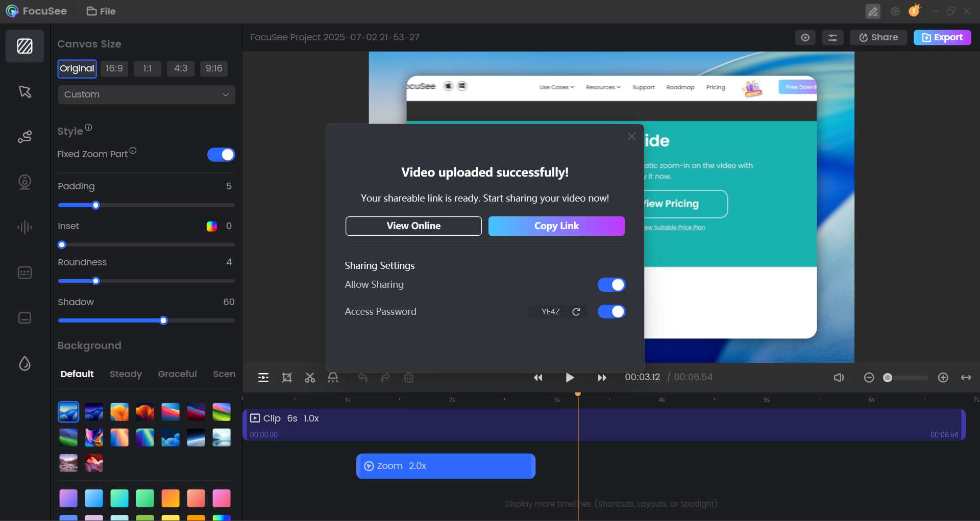Select the purple gradient color swatch
Viewport: 980px width, 521px height.
68,498
